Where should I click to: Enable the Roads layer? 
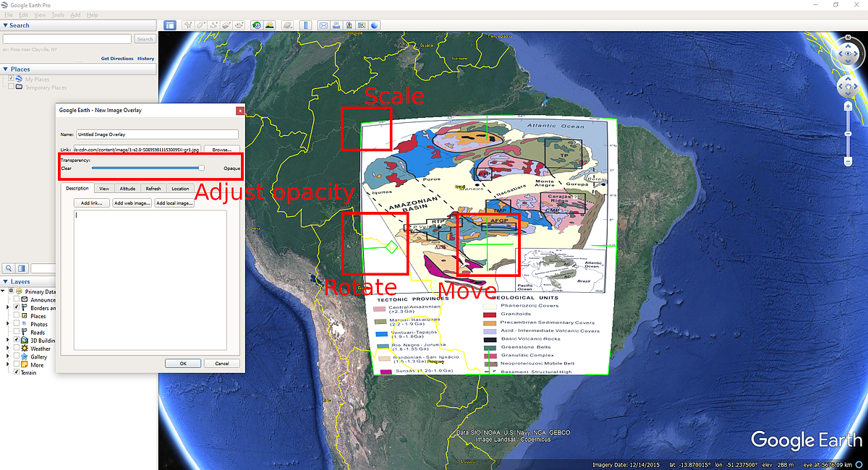[16, 332]
